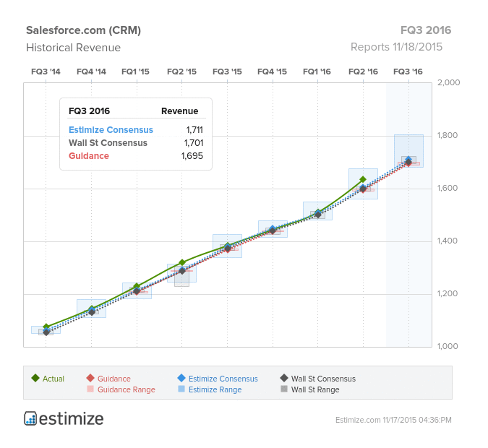Click the 1,711 revenue value
The image size is (488, 448).
click(194, 130)
